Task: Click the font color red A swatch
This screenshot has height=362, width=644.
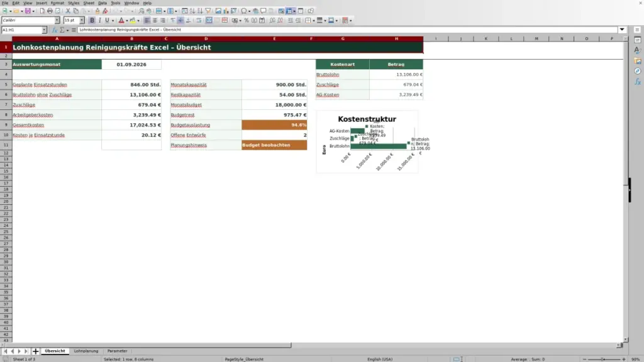Action: 121,20
